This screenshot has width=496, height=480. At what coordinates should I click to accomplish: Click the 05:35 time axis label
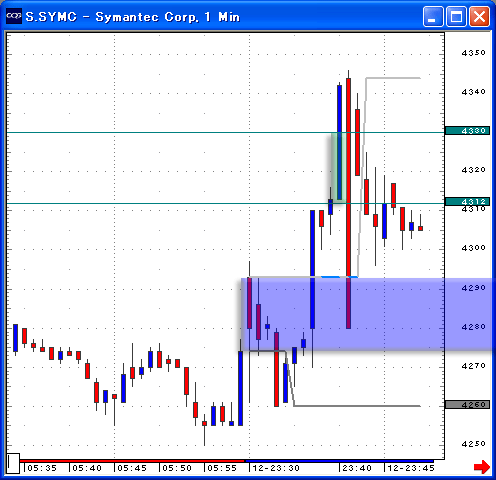(42, 468)
